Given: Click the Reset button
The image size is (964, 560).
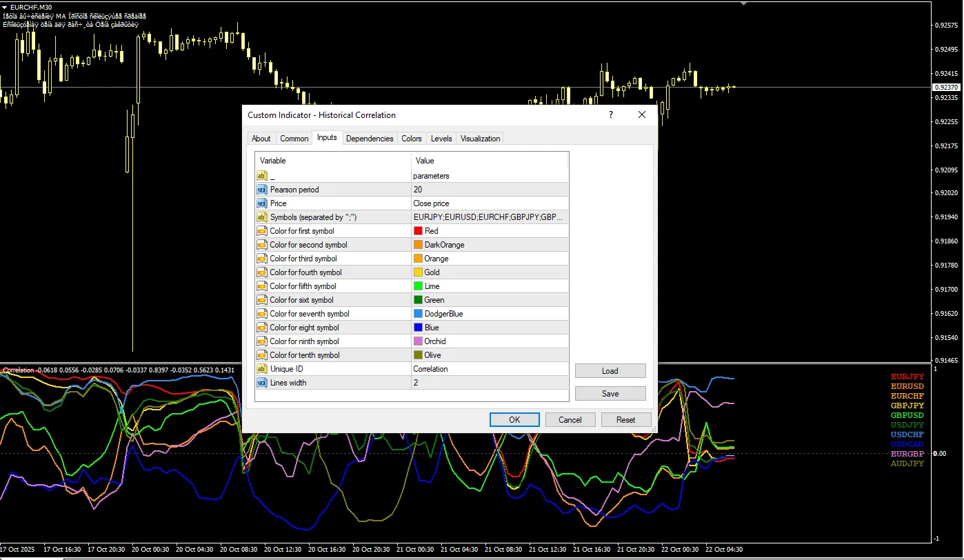Looking at the screenshot, I should [x=625, y=420].
